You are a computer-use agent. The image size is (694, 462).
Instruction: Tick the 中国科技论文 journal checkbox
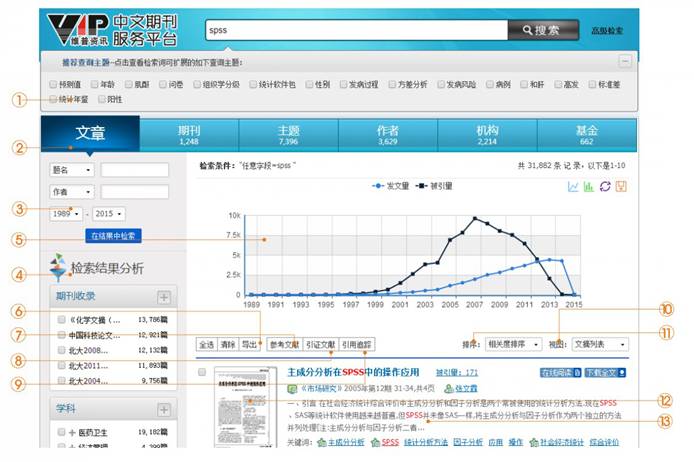pos(61,335)
